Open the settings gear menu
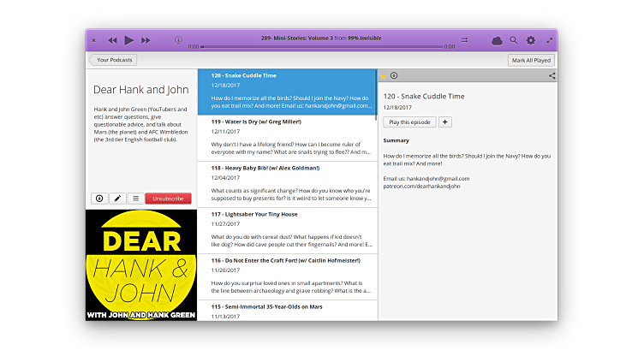Screen dimensions: 644x362 (x=531, y=40)
